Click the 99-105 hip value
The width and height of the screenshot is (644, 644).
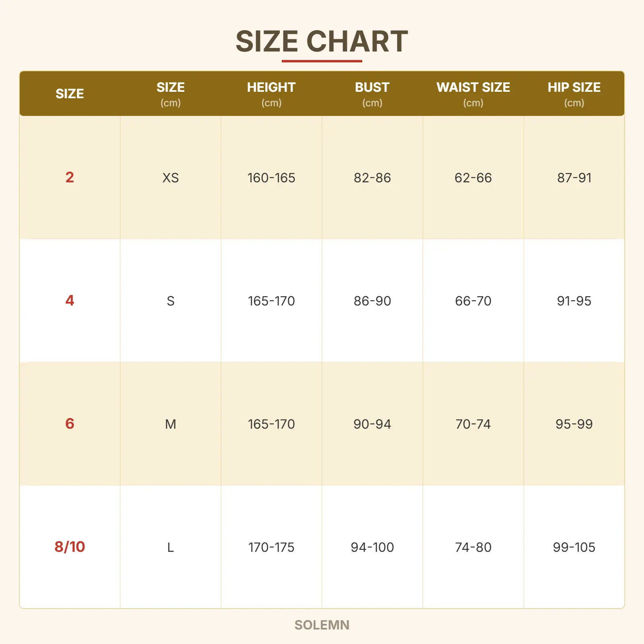click(574, 547)
